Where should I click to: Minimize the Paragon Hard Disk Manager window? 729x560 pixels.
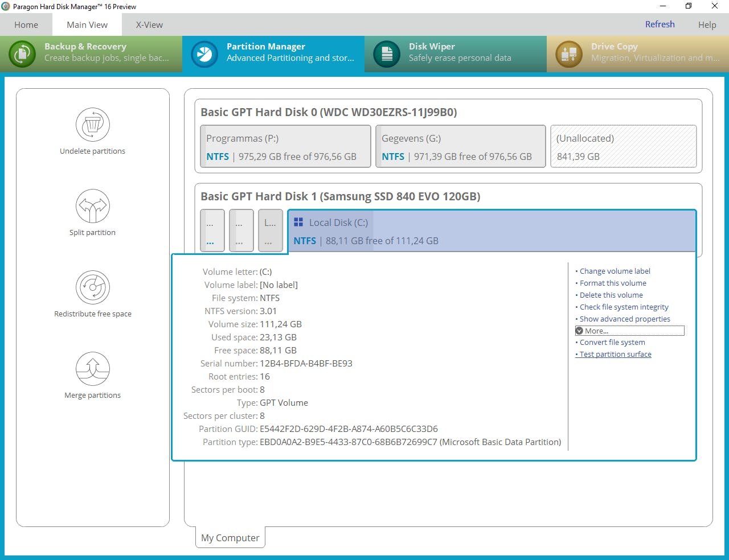663,6
